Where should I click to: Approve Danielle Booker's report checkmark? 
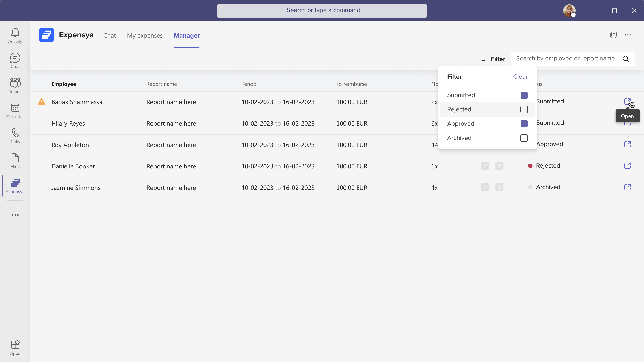tap(485, 166)
